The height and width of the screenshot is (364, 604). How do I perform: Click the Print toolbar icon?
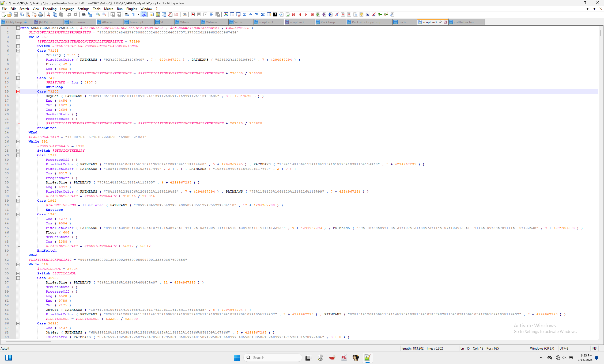(40, 14)
